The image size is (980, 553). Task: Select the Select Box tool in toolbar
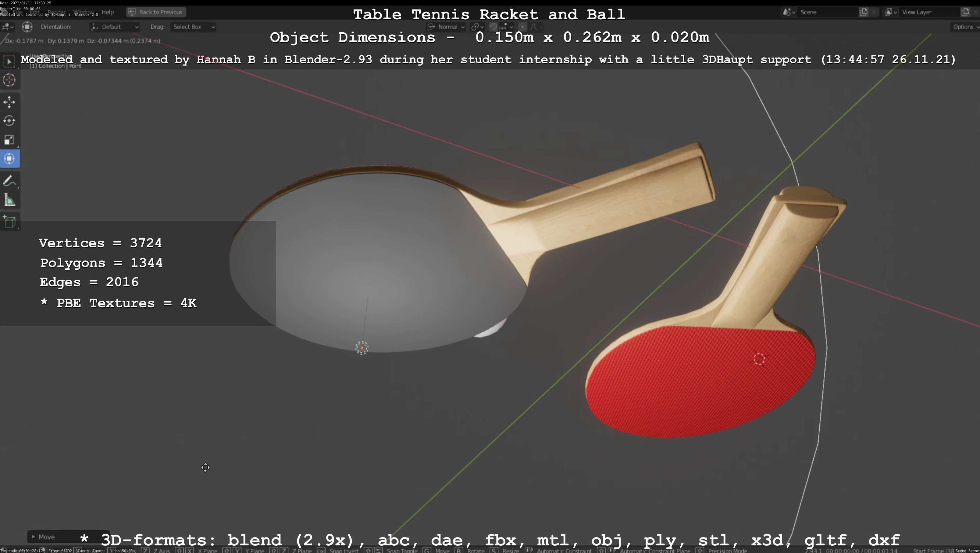point(9,62)
